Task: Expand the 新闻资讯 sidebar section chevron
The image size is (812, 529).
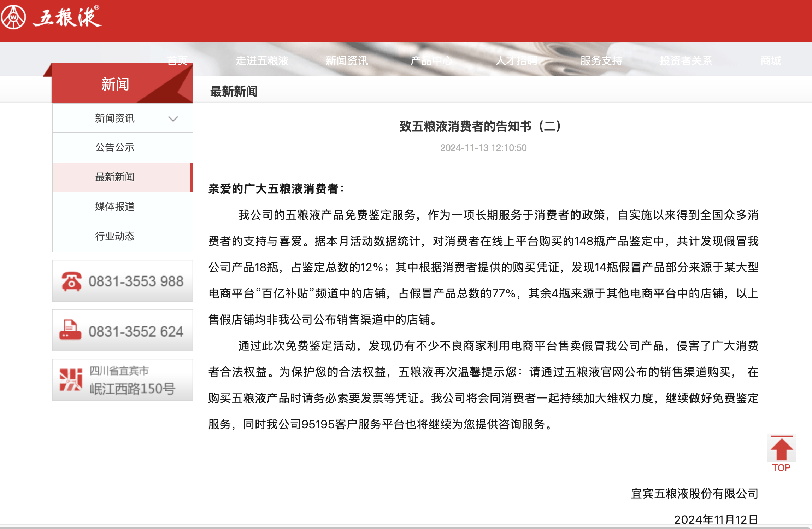Action: (x=173, y=118)
